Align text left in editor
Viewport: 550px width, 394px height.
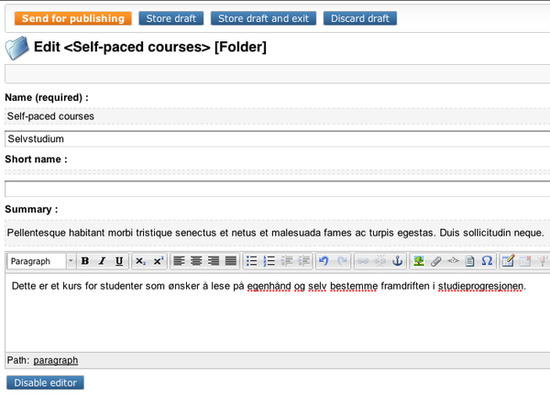[179, 261]
